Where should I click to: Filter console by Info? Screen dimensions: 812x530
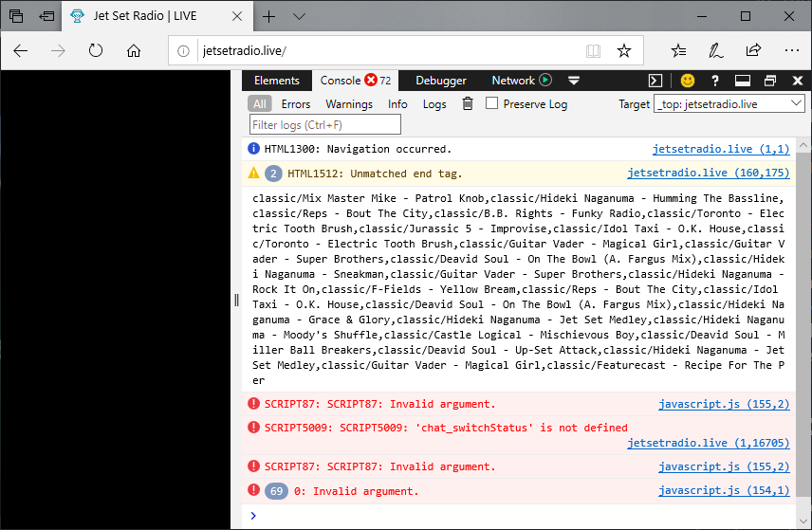397,104
